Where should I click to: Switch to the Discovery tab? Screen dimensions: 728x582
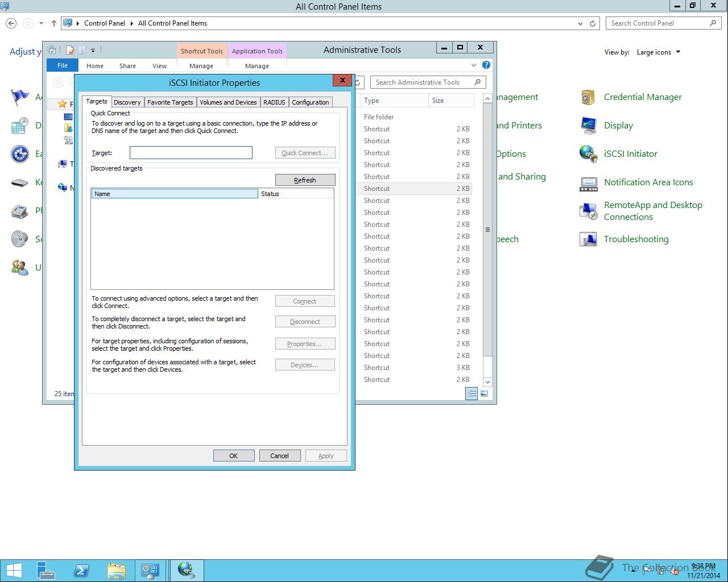(127, 102)
